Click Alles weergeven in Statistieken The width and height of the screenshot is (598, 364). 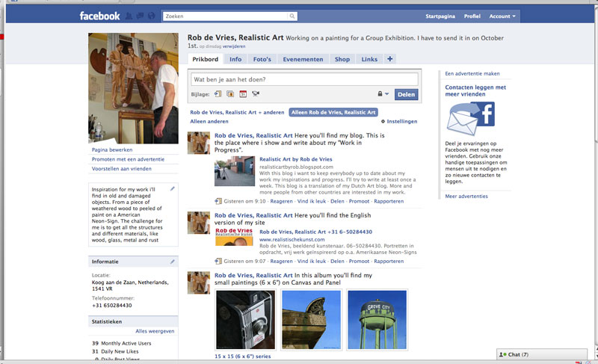tap(155, 331)
